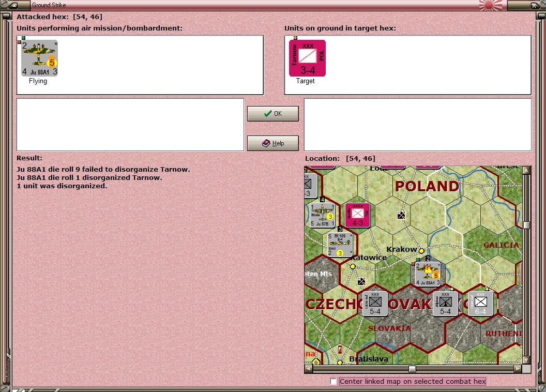Screen dimensions: 546x392
Task: Select the Tarnow target unit counter
Action: [x=307, y=58]
